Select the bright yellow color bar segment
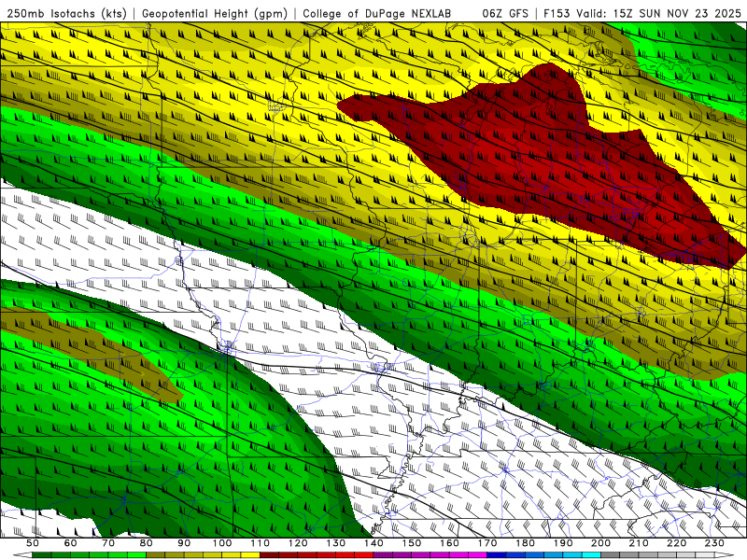 pyautogui.click(x=250, y=555)
